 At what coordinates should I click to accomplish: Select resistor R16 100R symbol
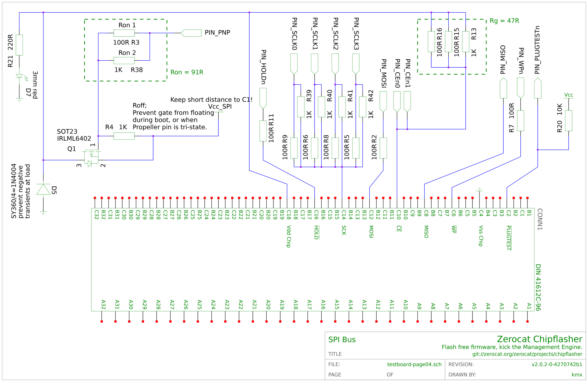pyautogui.click(x=431, y=42)
